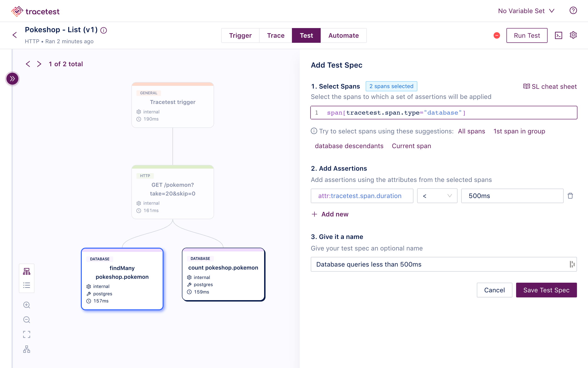Choose the Current span suggestion
This screenshot has width=588, height=368.
(411, 146)
